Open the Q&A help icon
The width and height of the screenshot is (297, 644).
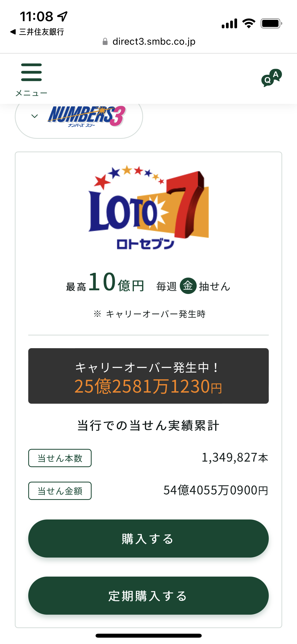(271, 78)
